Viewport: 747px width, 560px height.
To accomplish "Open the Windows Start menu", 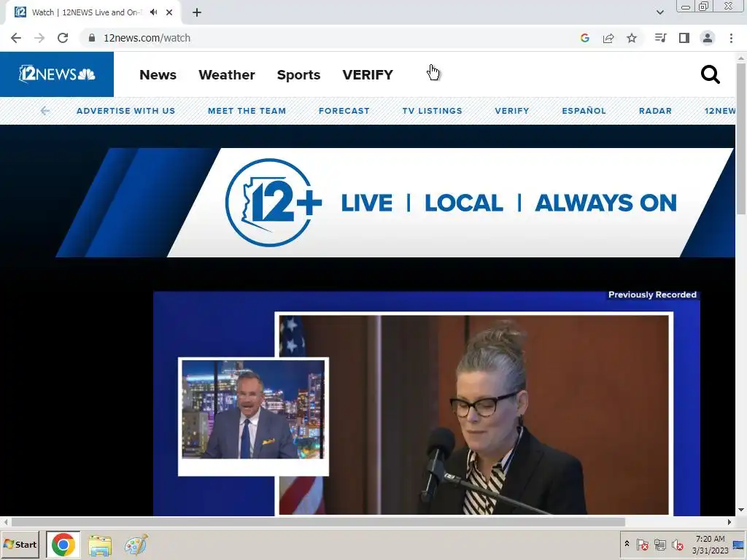I will click(x=20, y=544).
